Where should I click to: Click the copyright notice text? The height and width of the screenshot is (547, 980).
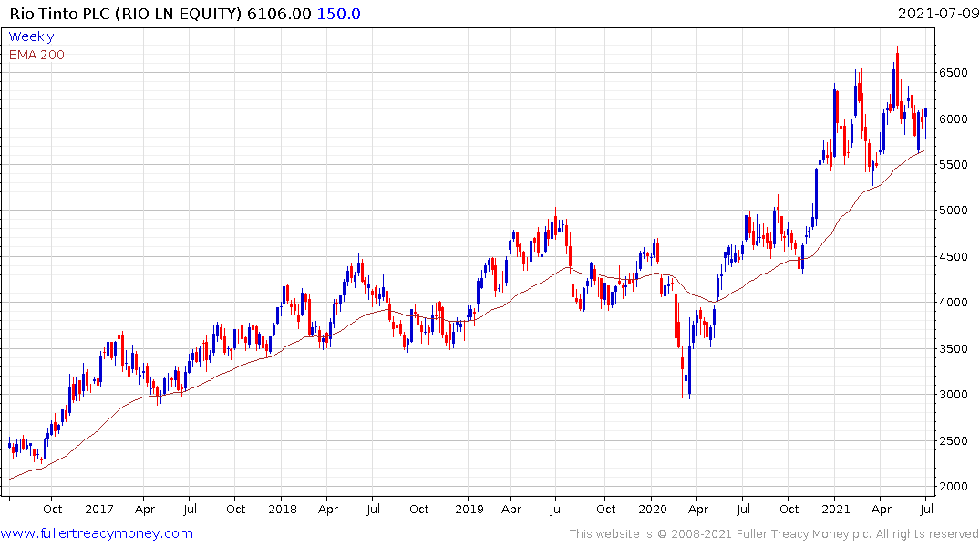(774, 534)
